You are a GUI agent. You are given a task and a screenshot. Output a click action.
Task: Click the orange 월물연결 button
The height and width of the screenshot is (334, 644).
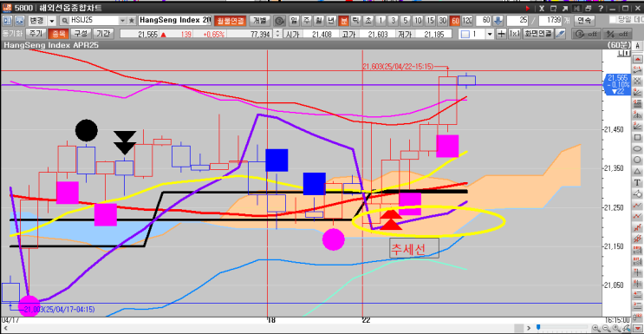[x=230, y=20]
